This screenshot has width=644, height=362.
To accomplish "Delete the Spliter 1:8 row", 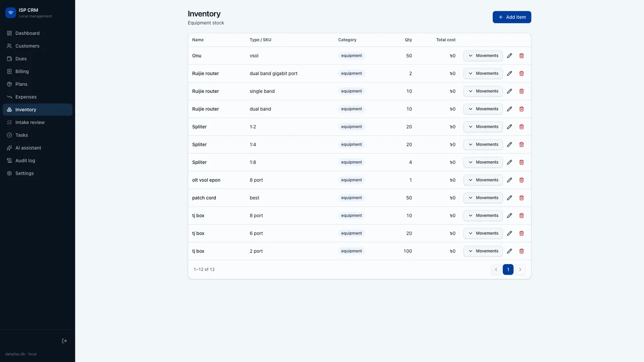I will [x=521, y=162].
